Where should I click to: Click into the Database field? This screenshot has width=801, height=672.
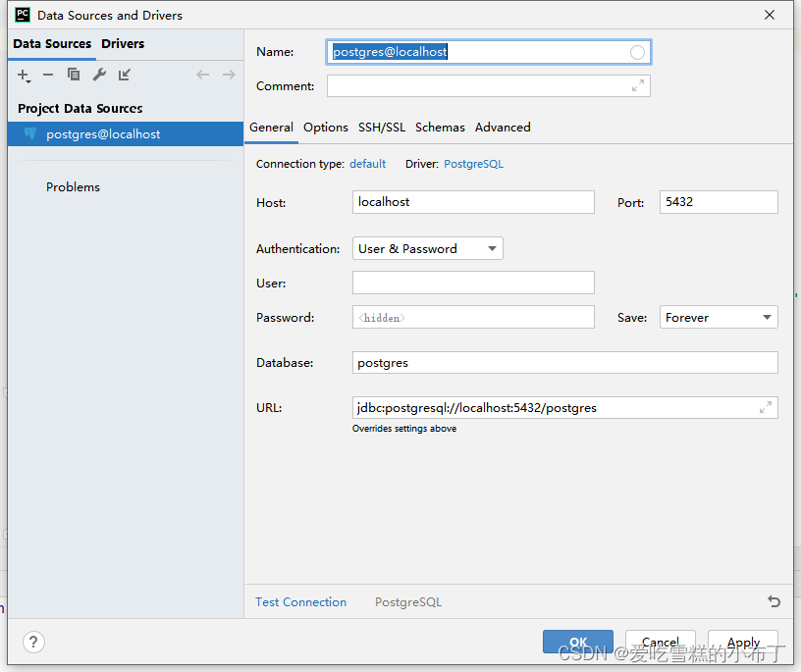tap(565, 363)
